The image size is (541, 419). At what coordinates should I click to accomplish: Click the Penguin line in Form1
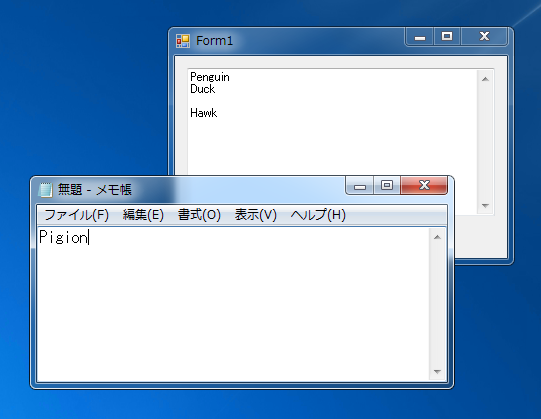tap(210, 77)
